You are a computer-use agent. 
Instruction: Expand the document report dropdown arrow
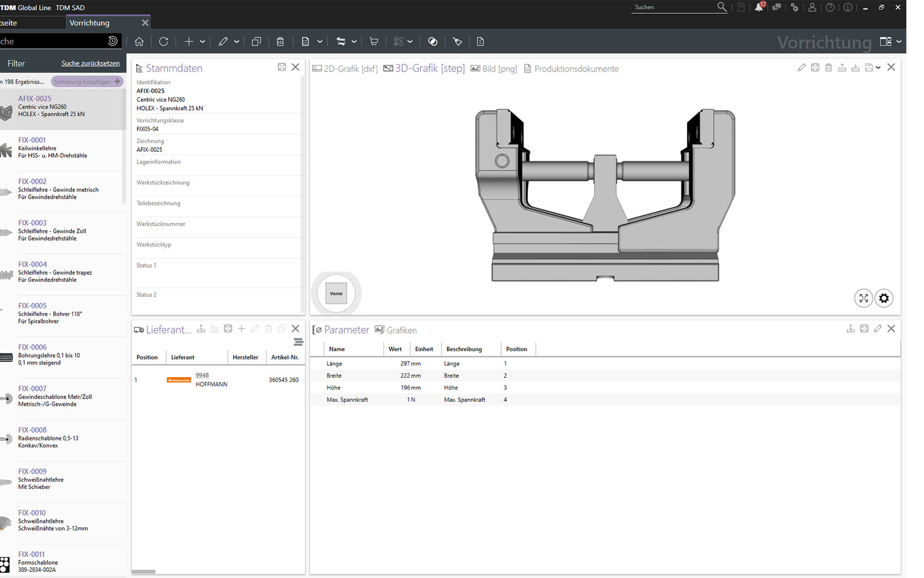coord(320,41)
